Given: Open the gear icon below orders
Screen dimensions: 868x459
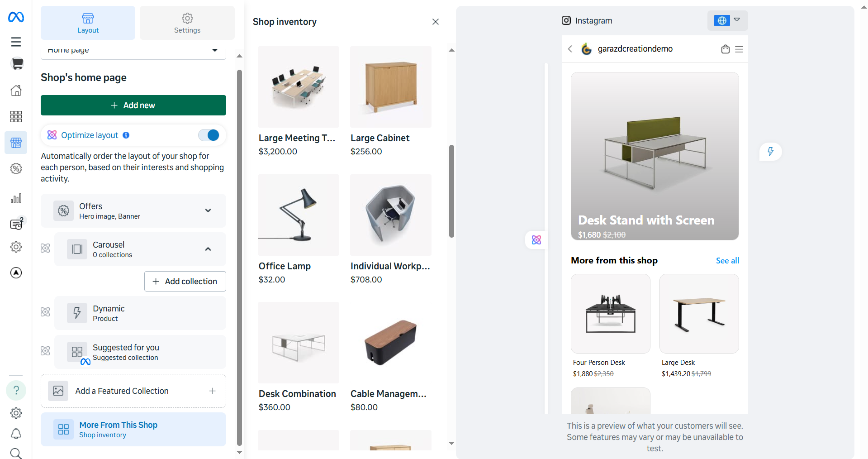Looking at the screenshot, I should click(x=16, y=247).
